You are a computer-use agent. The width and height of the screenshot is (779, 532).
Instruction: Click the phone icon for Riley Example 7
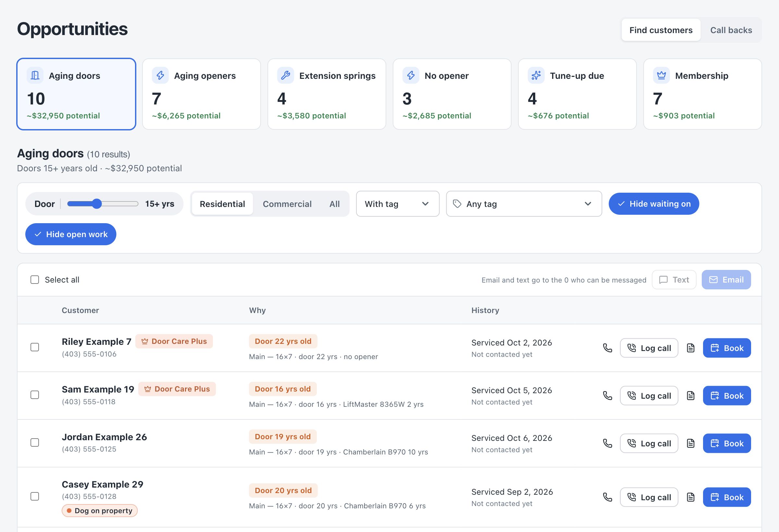607,348
